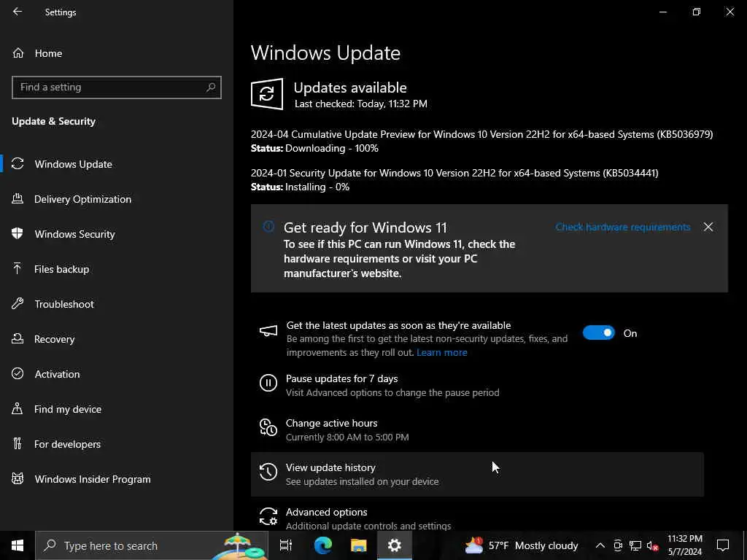
Task: Click the For developers tools icon
Action: tap(18, 444)
